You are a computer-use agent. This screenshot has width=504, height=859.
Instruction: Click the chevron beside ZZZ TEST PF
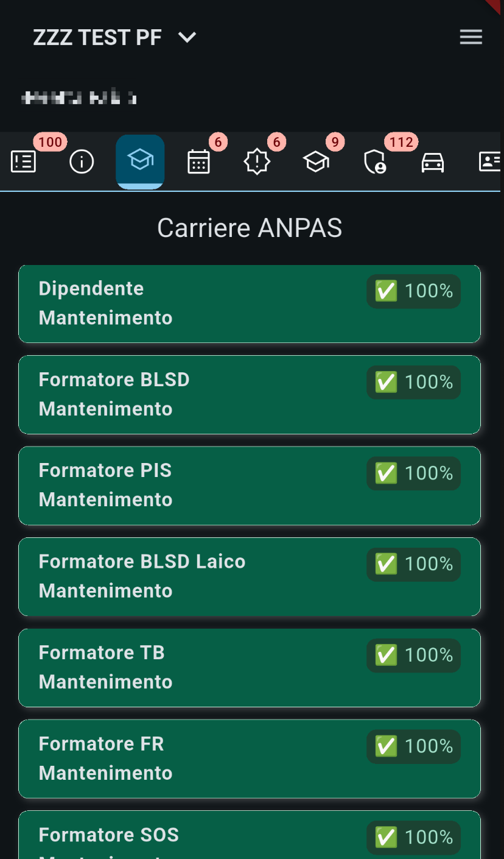coord(187,38)
